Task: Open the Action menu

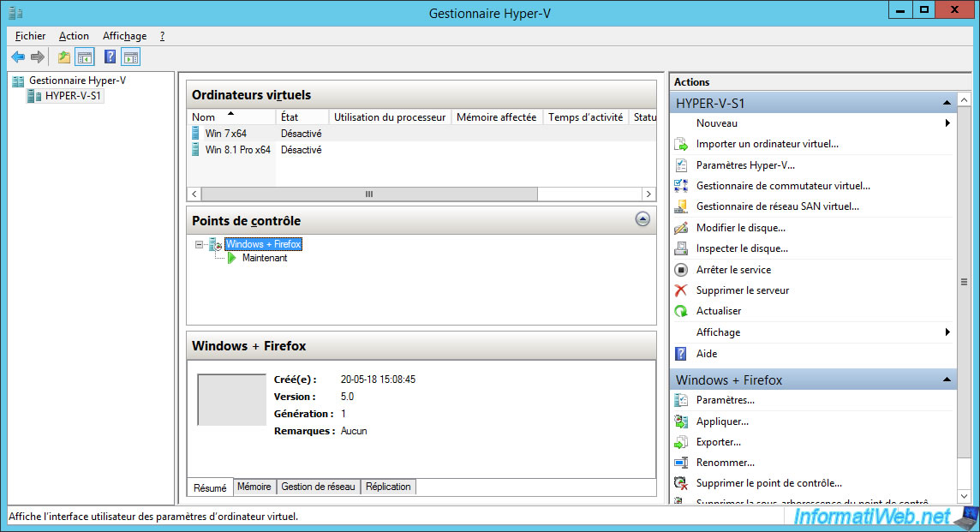Action: (74, 36)
